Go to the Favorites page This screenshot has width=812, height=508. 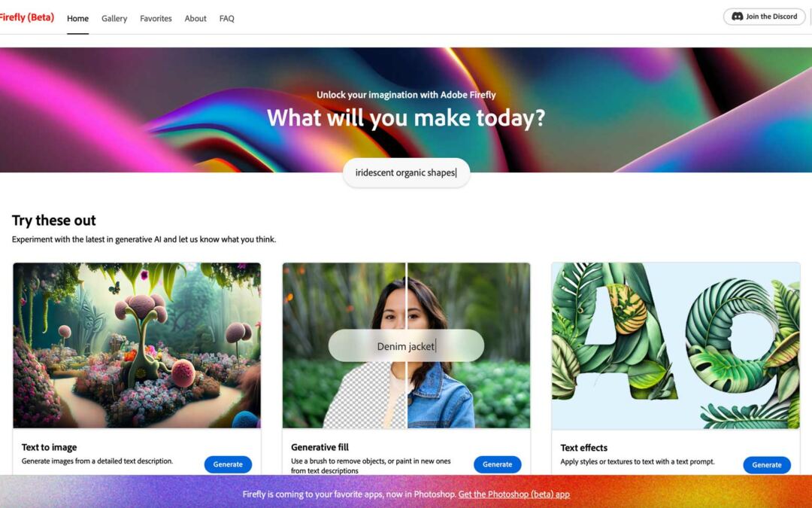(x=156, y=19)
